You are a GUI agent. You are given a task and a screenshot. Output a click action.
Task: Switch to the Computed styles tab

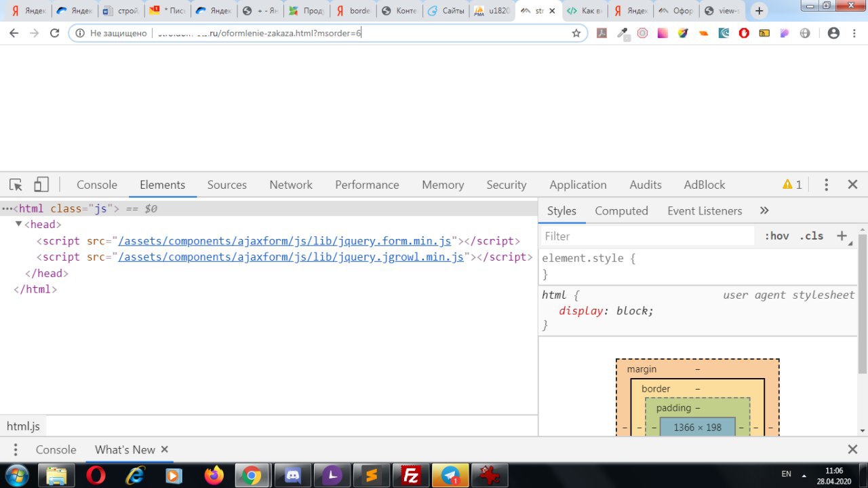(x=621, y=211)
